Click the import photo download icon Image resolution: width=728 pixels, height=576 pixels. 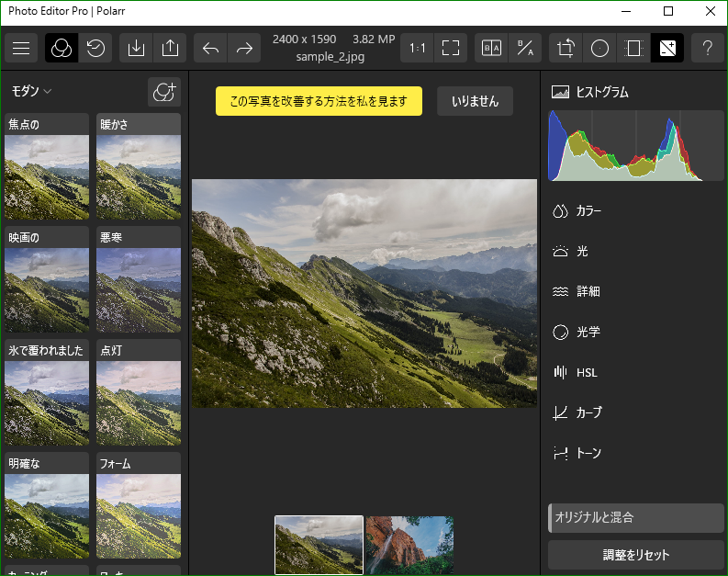(136, 48)
